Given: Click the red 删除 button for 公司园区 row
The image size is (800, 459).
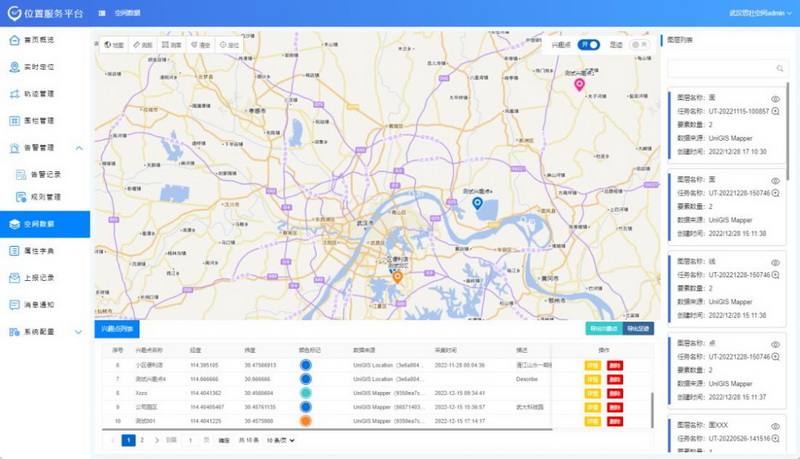Looking at the screenshot, I should point(614,407).
